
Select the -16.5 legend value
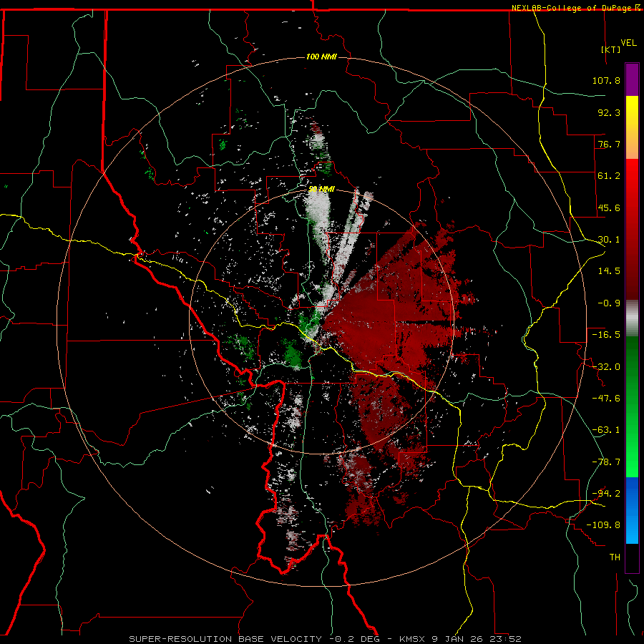[x=606, y=335]
